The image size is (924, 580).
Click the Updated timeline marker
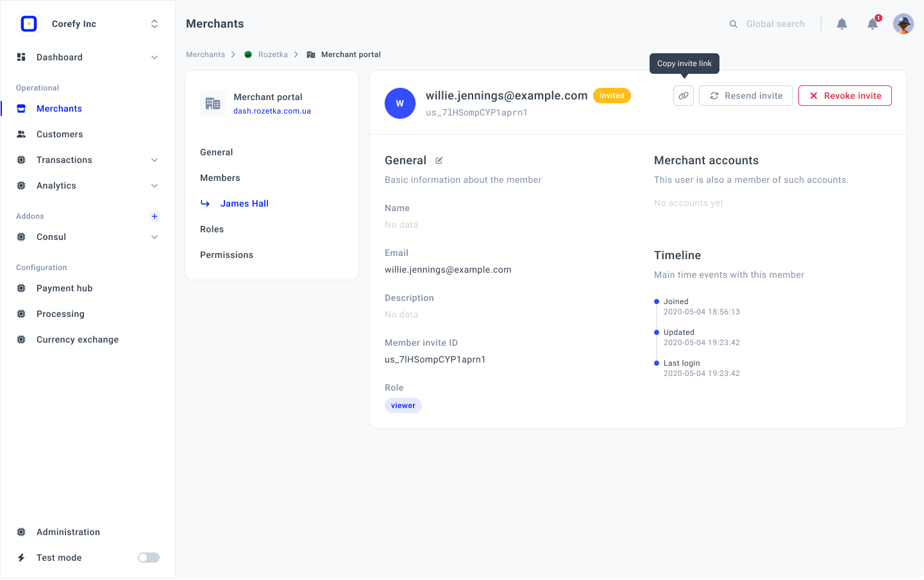pyautogui.click(x=657, y=332)
